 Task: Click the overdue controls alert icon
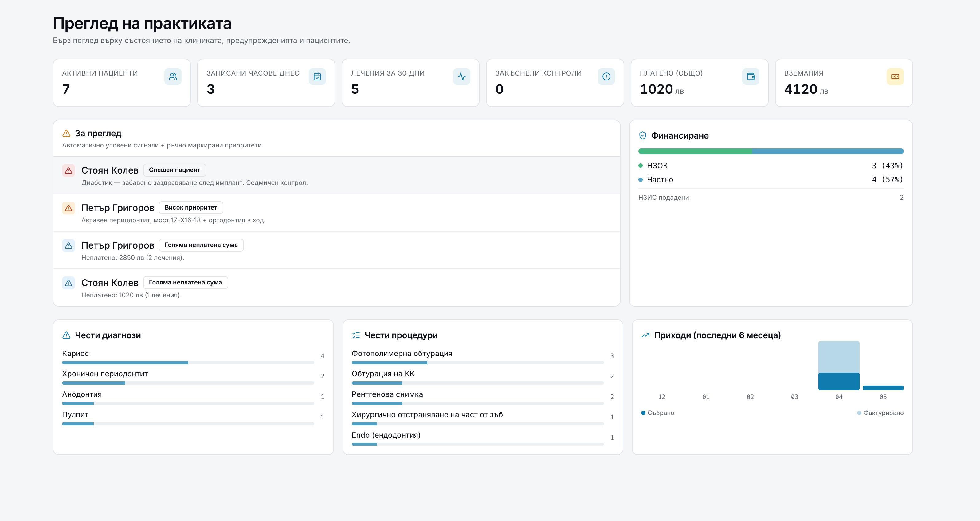coord(606,76)
